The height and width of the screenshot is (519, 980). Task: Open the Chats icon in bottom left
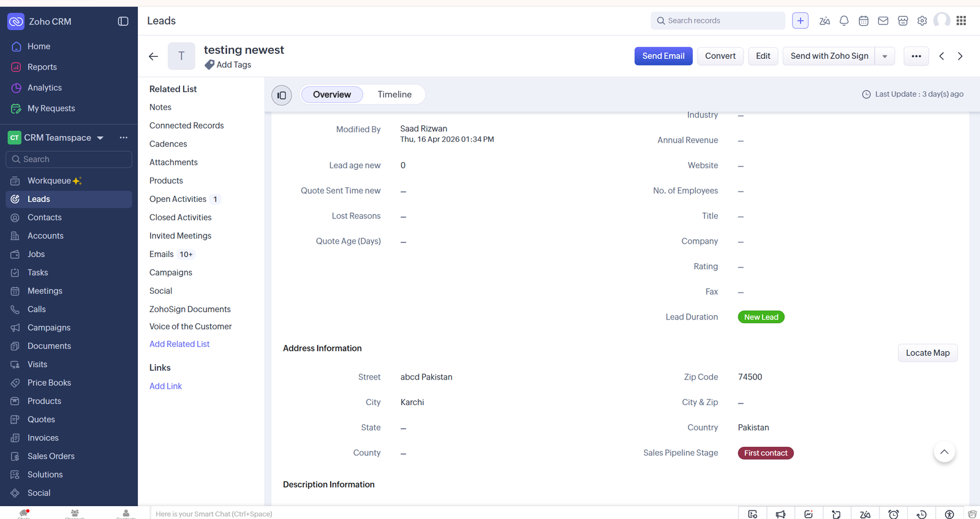click(x=24, y=513)
